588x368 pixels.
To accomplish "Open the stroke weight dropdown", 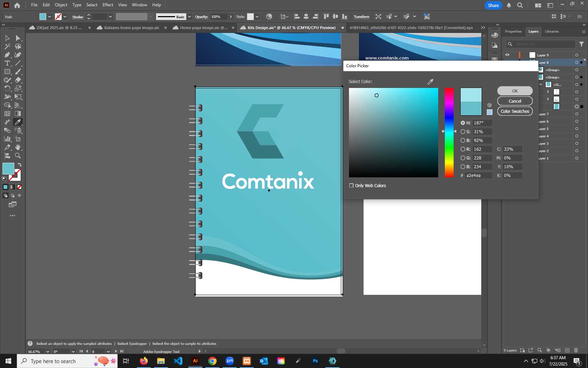I will pyautogui.click(x=110, y=16).
